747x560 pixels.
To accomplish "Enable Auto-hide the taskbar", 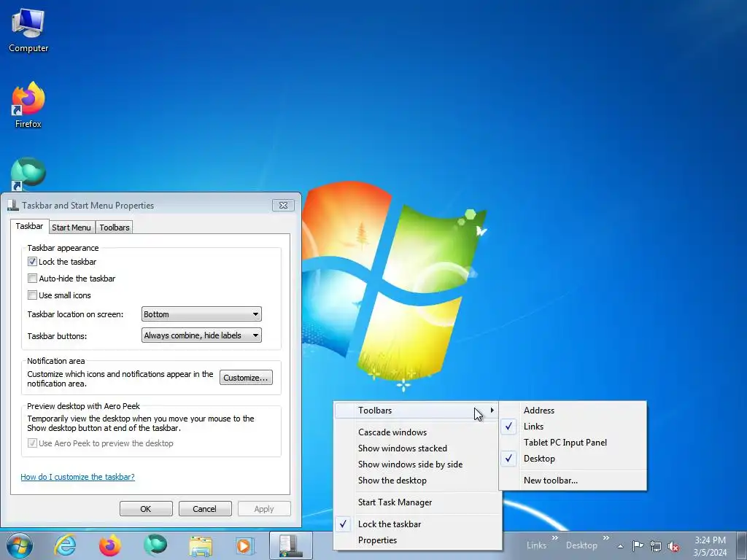I will (x=32, y=278).
